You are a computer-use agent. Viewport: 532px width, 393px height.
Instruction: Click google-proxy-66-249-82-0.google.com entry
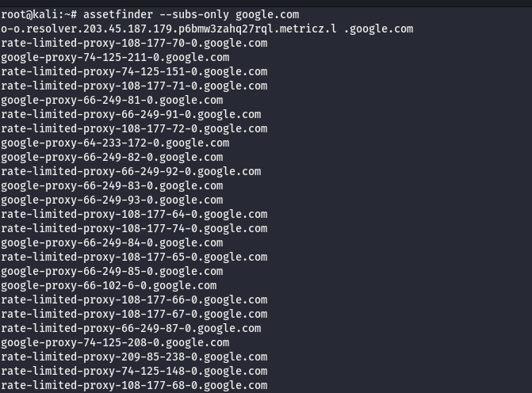(x=112, y=157)
